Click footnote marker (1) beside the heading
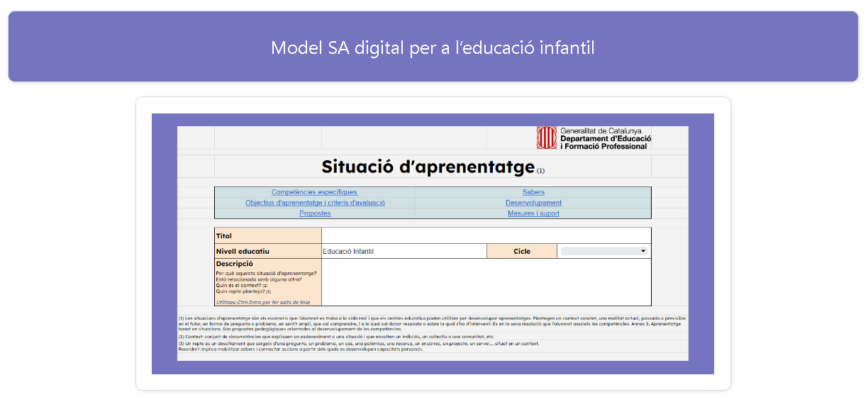868x397 pixels. pyautogui.click(x=540, y=171)
